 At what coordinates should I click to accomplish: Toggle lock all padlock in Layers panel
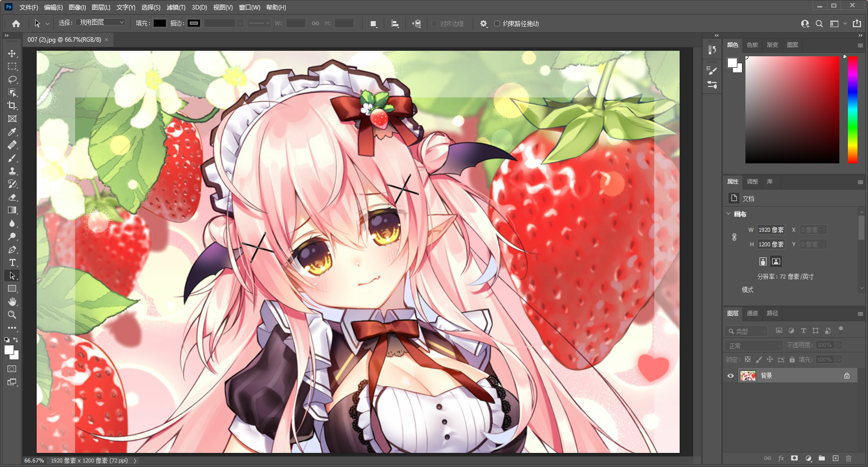coord(792,359)
